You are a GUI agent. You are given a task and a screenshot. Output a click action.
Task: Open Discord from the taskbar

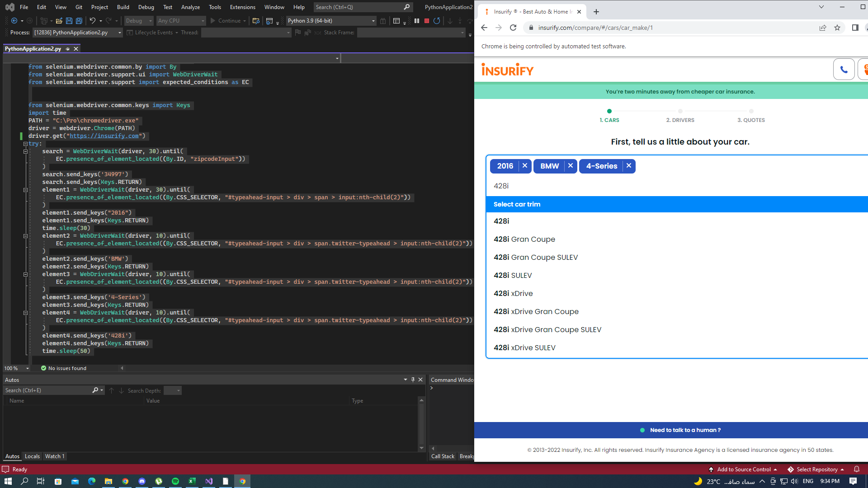[142, 481]
